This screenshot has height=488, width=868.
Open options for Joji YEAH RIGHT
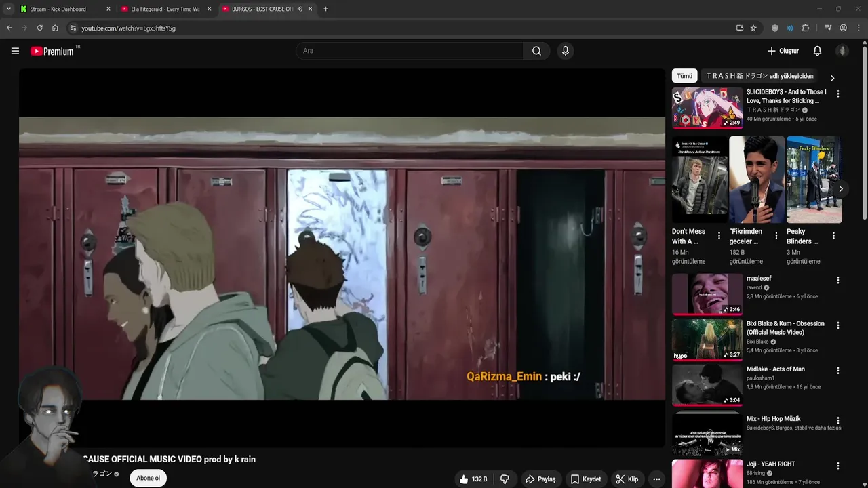[837, 466]
